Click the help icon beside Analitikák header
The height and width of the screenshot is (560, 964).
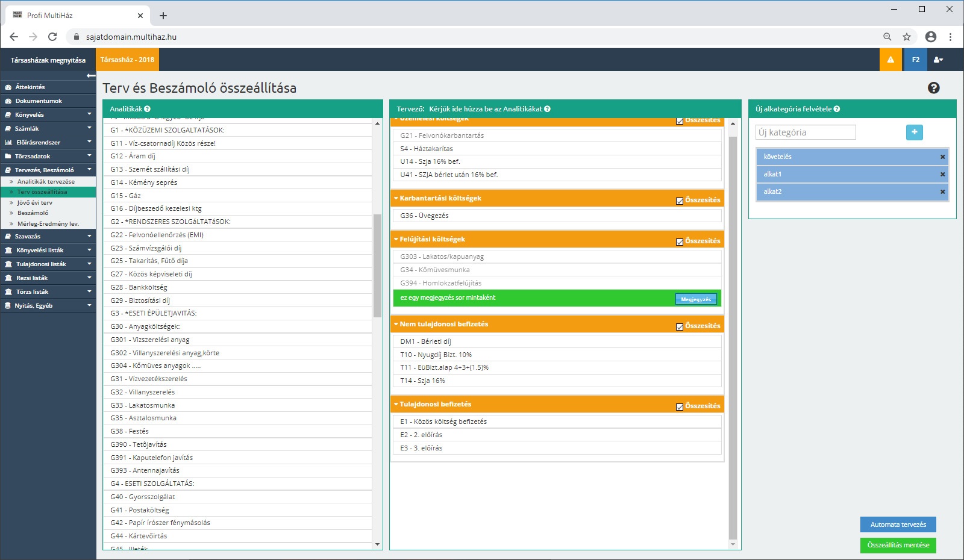148,109
